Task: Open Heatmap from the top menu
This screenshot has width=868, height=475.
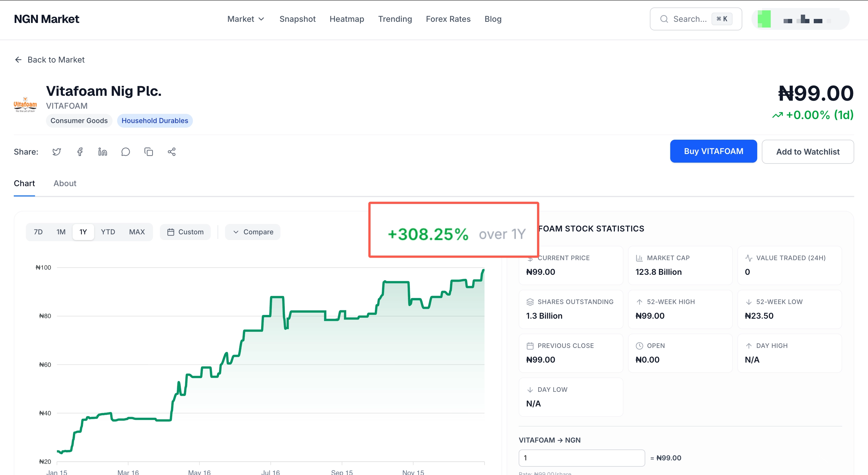Action: pos(346,19)
